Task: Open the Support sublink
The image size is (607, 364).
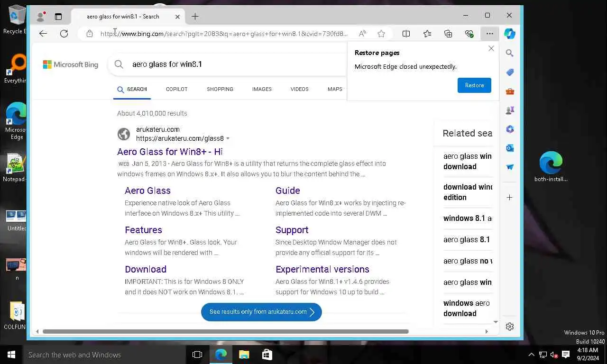Action: coord(292,230)
